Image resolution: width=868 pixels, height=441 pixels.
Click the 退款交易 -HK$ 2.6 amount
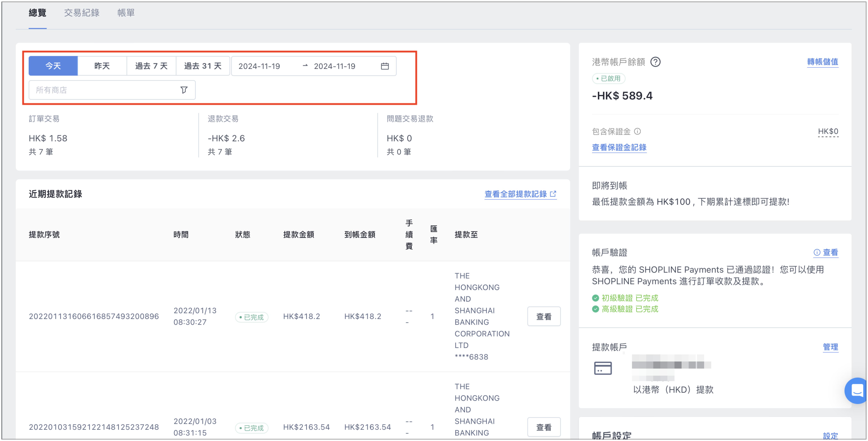[226, 138]
